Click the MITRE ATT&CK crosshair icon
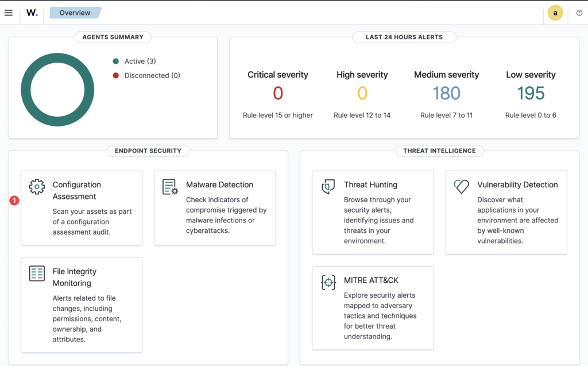This screenshot has width=588, height=369. tap(328, 282)
